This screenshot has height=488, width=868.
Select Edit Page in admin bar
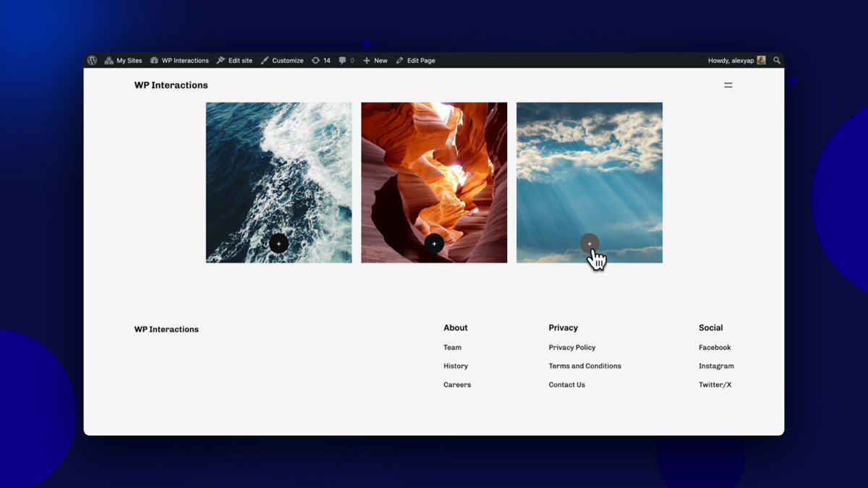pos(415,61)
